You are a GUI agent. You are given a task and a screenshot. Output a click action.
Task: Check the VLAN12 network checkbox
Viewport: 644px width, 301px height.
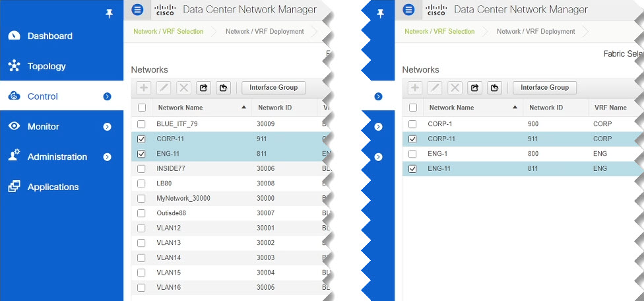click(141, 228)
